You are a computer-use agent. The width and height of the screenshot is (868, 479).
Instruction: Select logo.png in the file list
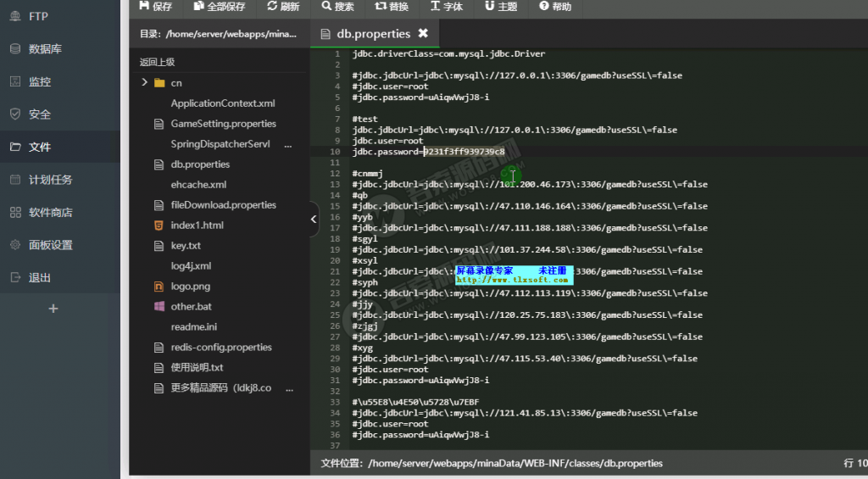[190, 287]
